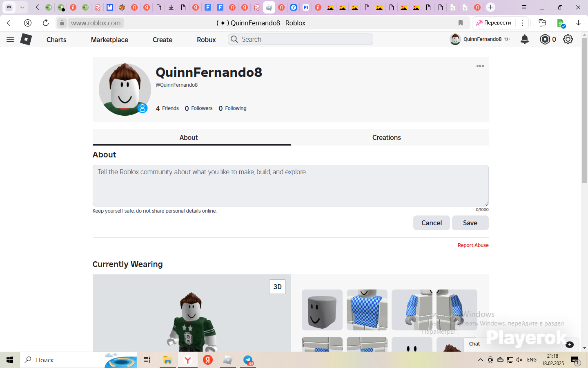
Task: Switch to the About tab
Action: [x=192, y=137]
